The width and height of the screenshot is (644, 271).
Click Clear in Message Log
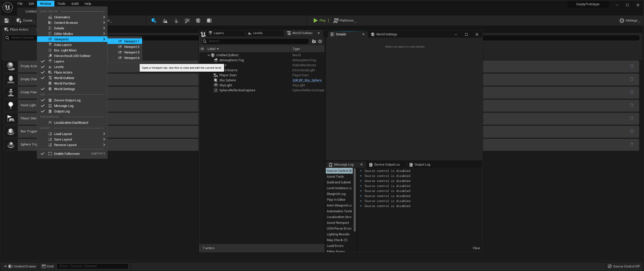pos(476,248)
